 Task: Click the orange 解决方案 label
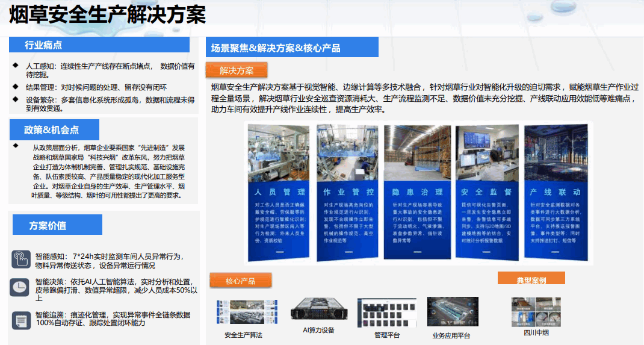(x=237, y=70)
